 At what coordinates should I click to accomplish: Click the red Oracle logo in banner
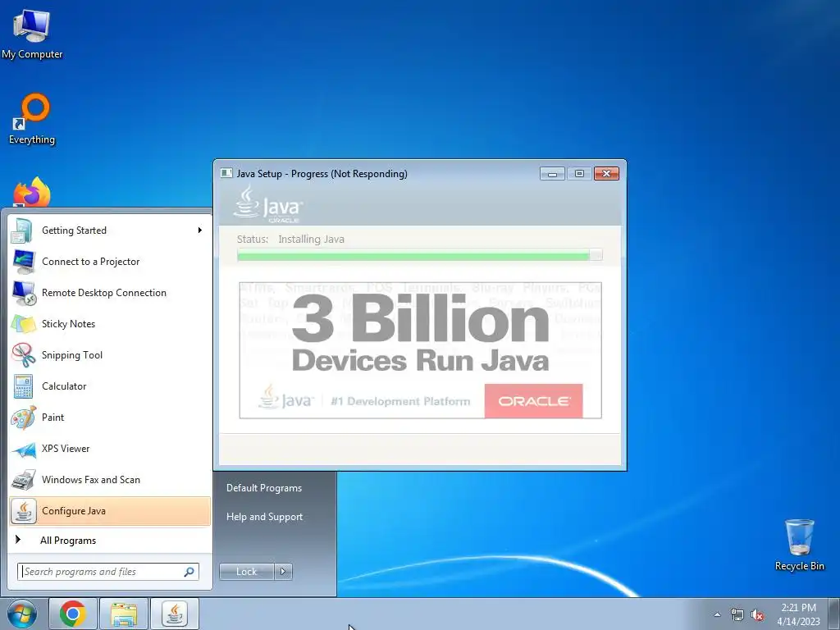coord(533,400)
